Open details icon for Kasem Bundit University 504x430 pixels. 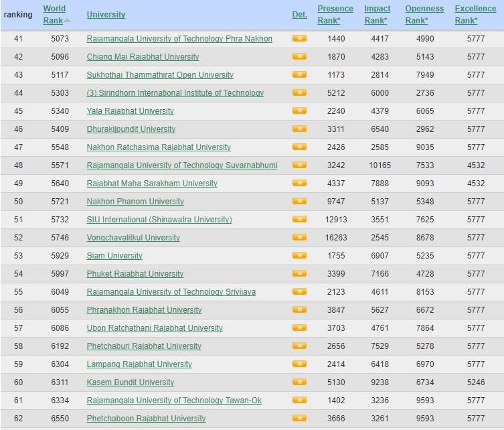(x=299, y=382)
